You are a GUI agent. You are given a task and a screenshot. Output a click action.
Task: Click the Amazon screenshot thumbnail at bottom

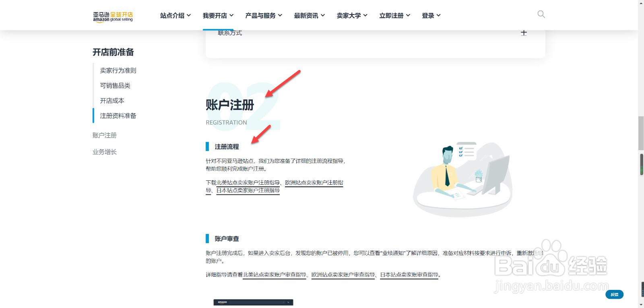[253, 302]
